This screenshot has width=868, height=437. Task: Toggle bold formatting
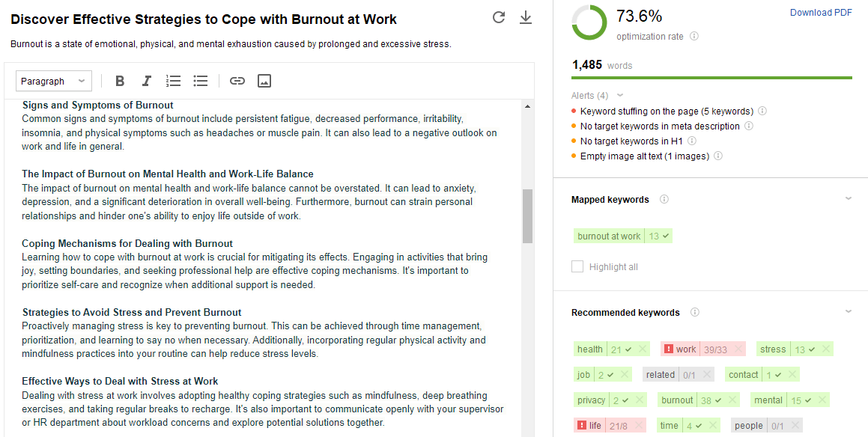click(x=120, y=82)
